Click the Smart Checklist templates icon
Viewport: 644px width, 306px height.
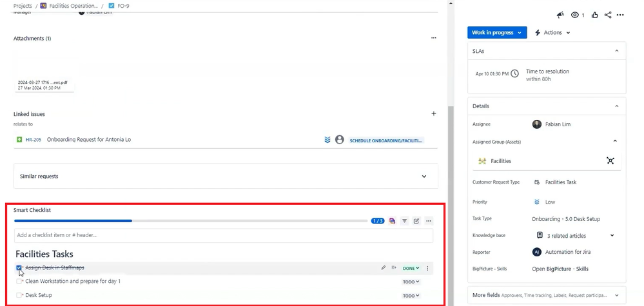tap(392, 221)
